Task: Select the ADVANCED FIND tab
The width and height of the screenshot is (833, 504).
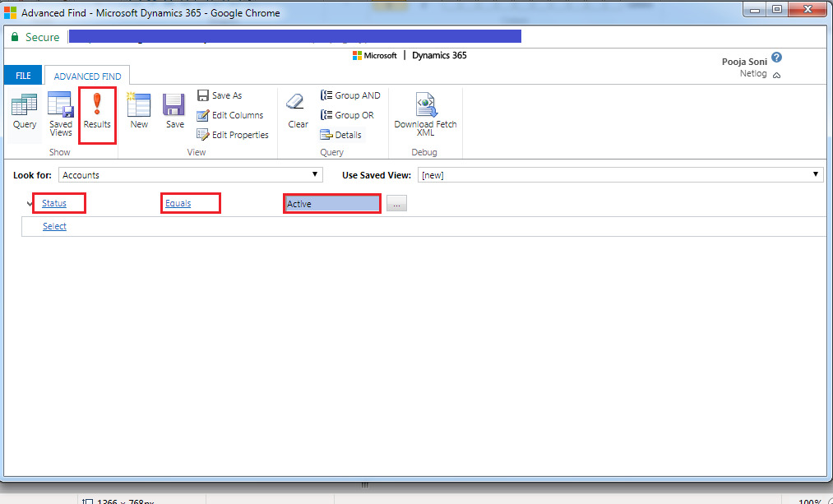Action: pos(87,76)
